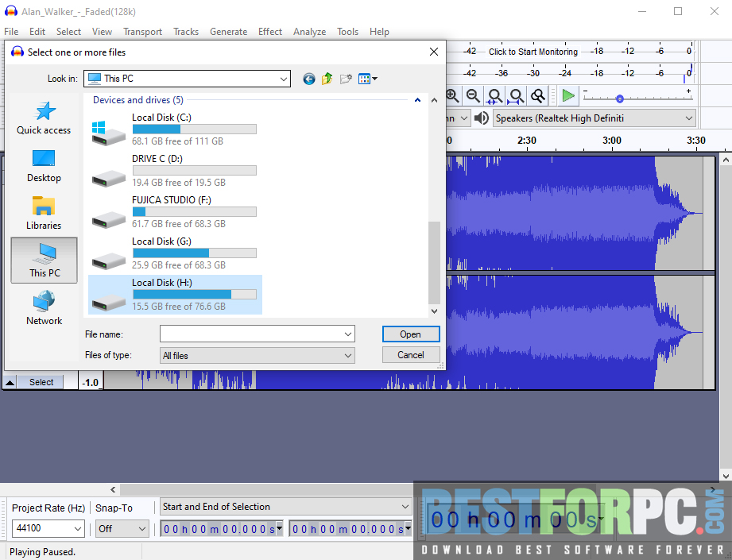Open Snap-To dropdown
The width and height of the screenshot is (732, 560).
[142, 529]
